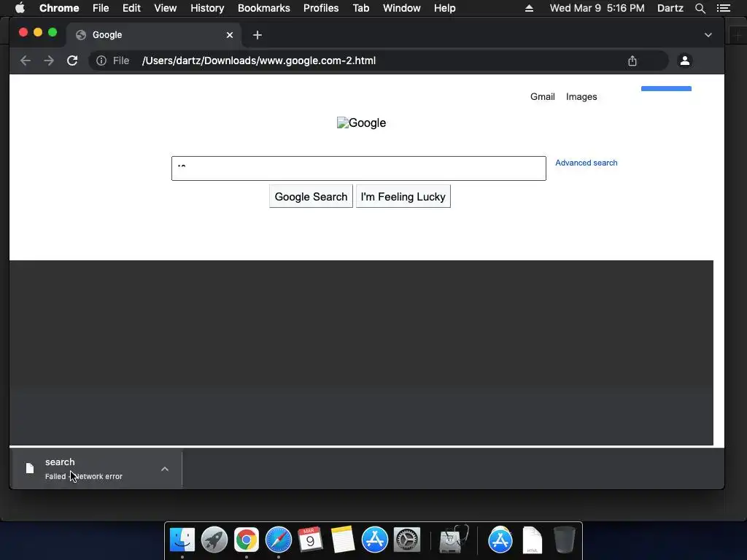Viewport: 747px width, 560px height.
Task: Open the Window menu
Action: click(x=402, y=8)
